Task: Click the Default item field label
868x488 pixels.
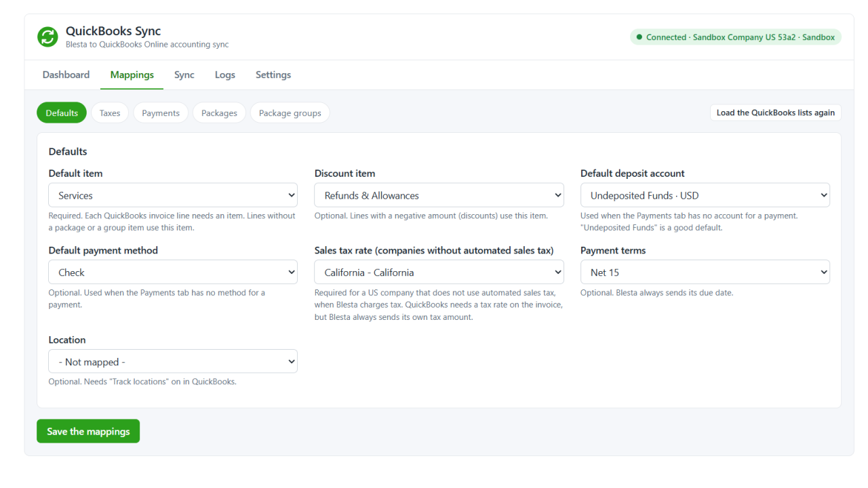Action: [x=76, y=174]
